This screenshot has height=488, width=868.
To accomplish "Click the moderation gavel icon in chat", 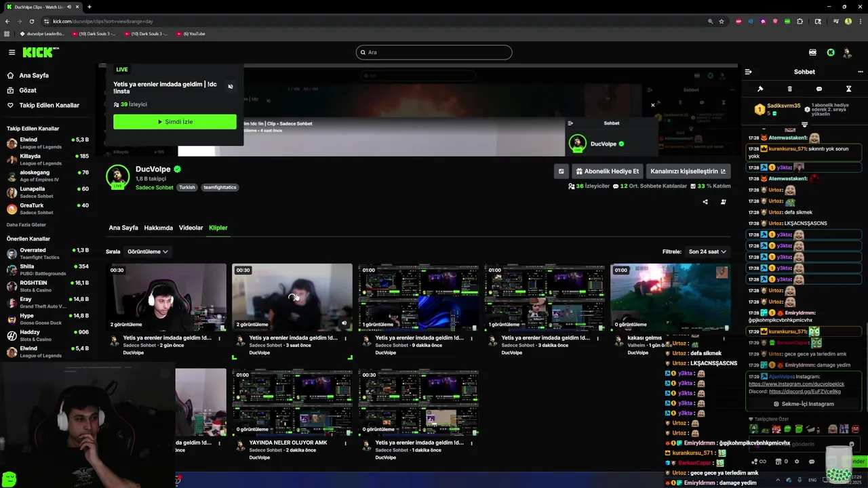I will (x=760, y=89).
